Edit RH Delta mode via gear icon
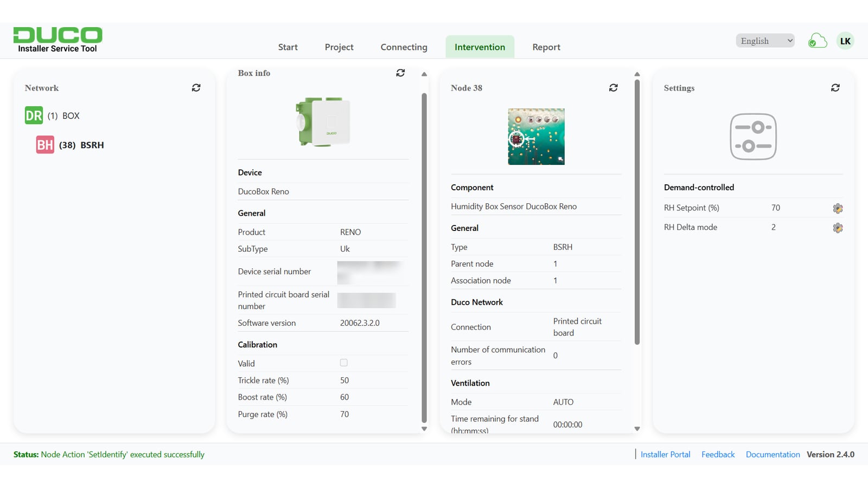Viewport: 868px width, 488px height. 838,228
